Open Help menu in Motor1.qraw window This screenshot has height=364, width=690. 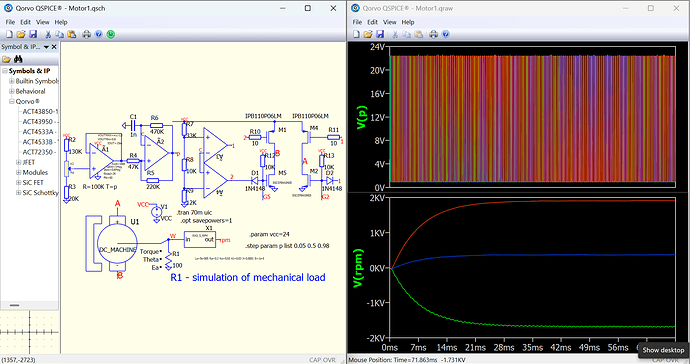[408, 22]
